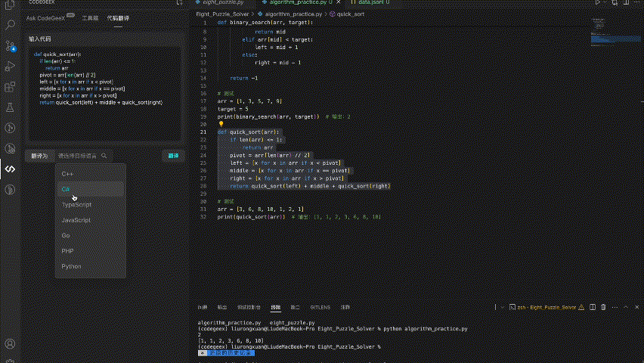The image size is (644, 363).
Task: Open the Accounts icon in activity bar
Action: tap(11, 344)
